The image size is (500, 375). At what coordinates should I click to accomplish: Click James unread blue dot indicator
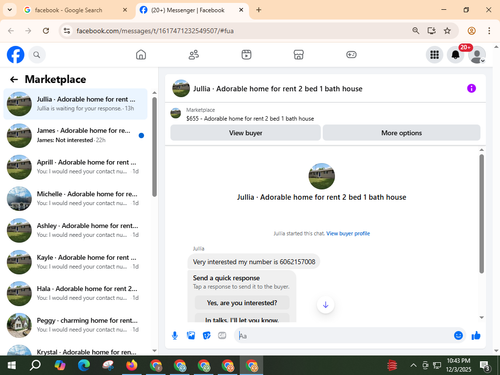pos(141,135)
